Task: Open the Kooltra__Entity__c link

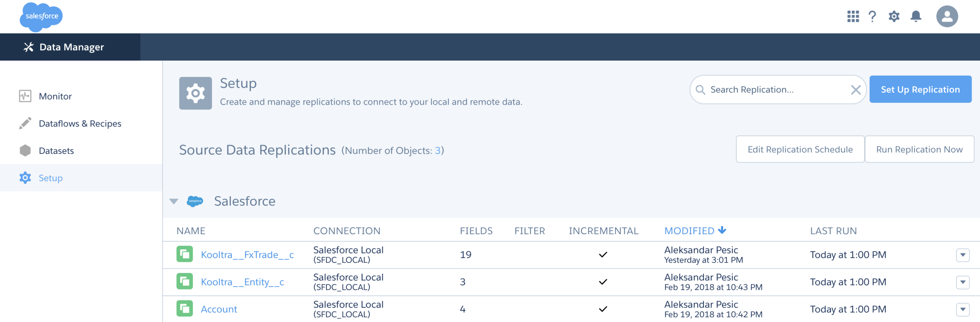Action: (242, 282)
